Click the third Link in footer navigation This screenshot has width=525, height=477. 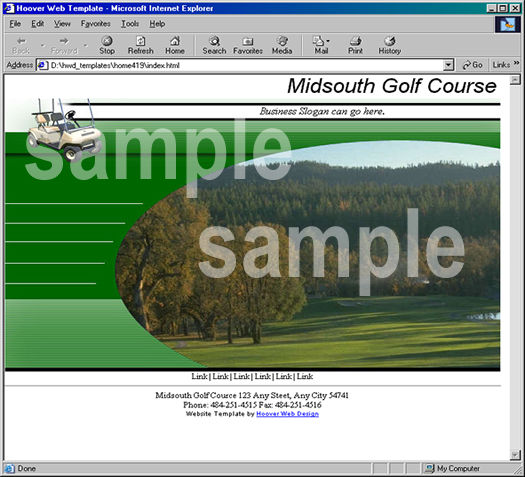point(241,376)
